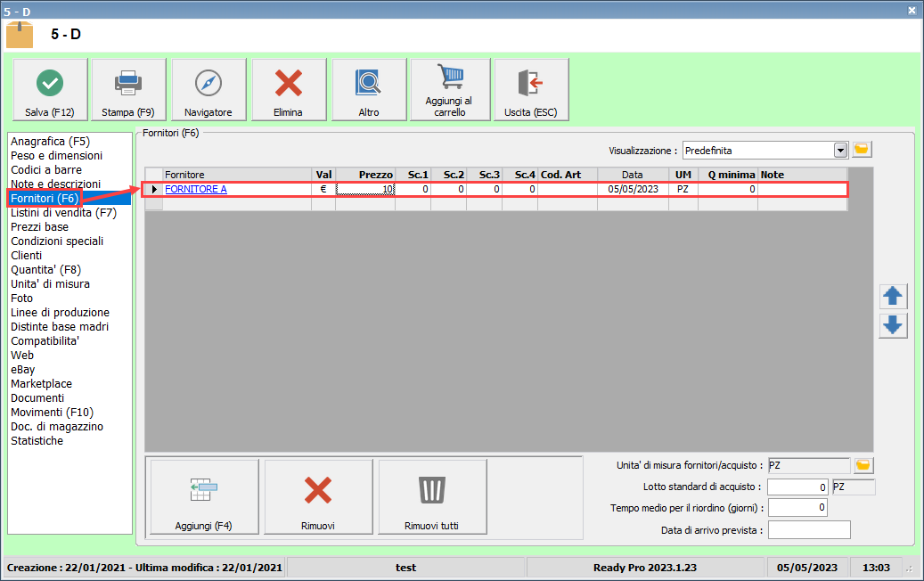Click Rimuovi tutti trash button
Screen dimensions: 924x581
pos(432,496)
